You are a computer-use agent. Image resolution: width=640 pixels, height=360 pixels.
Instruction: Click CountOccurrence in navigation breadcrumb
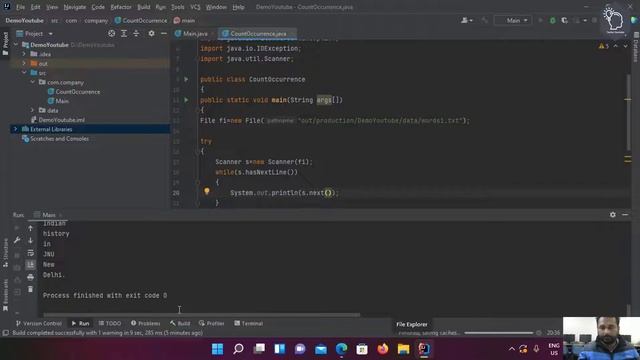click(141, 20)
